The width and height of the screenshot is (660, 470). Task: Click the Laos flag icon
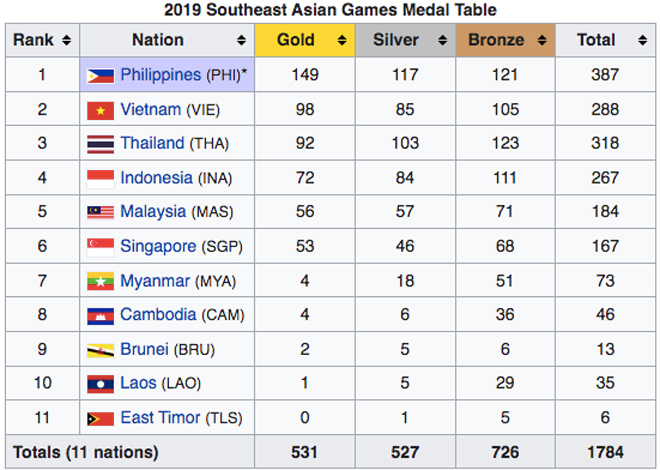pyautogui.click(x=100, y=384)
